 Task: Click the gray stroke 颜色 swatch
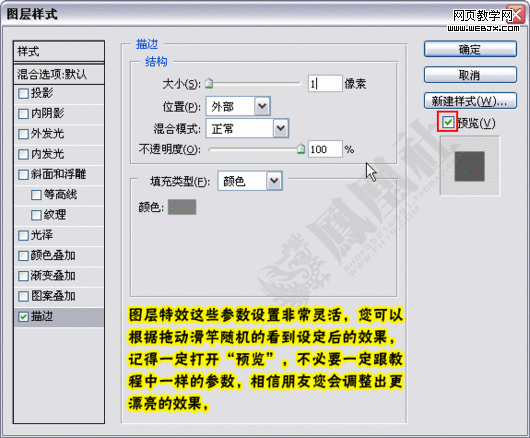pyautogui.click(x=182, y=207)
